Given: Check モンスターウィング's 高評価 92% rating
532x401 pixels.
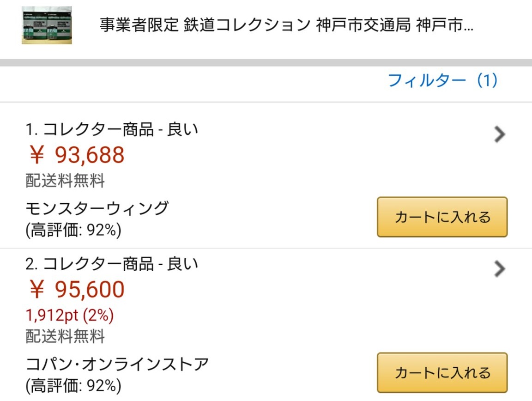Looking at the screenshot, I should tap(73, 230).
